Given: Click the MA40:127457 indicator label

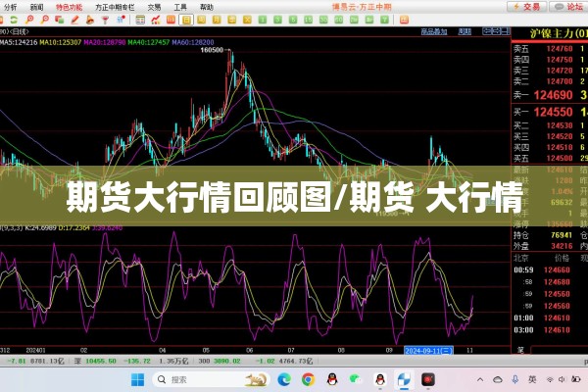Looking at the screenshot, I should 149,42.
